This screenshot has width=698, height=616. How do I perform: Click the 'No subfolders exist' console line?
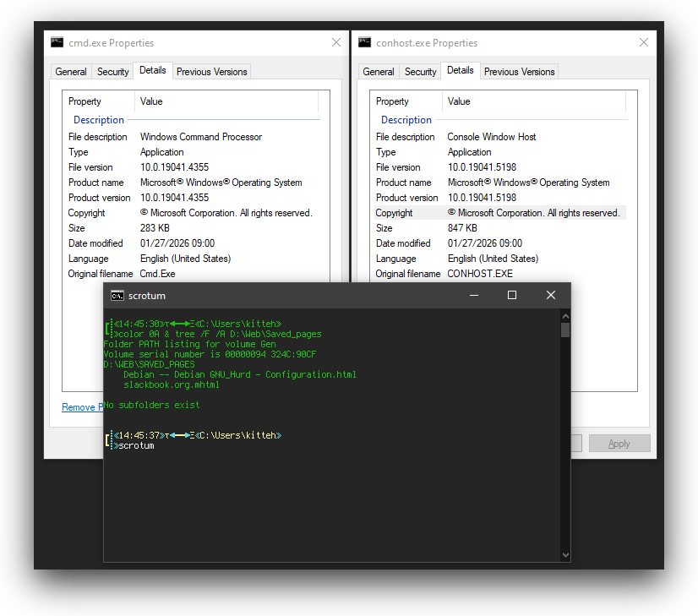(x=152, y=405)
